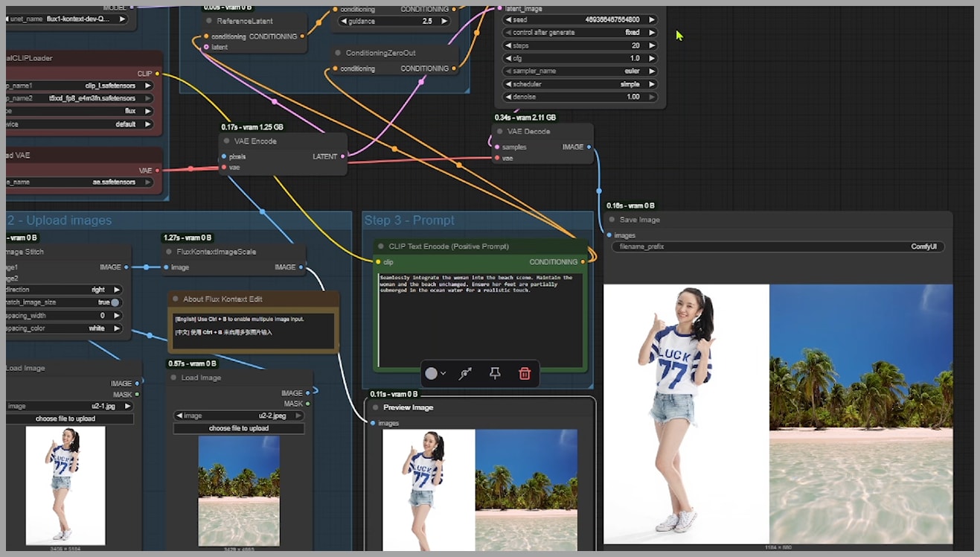The height and width of the screenshot is (557, 980).
Task: Click the beach thumbnail in Load Image node
Action: [x=239, y=491]
